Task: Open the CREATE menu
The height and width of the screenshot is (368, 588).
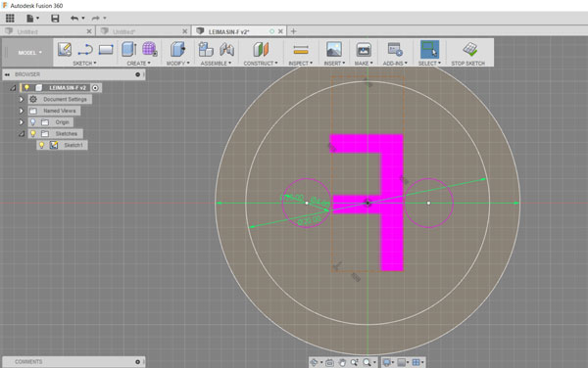Action: pyautogui.click(x=138, y=64)
